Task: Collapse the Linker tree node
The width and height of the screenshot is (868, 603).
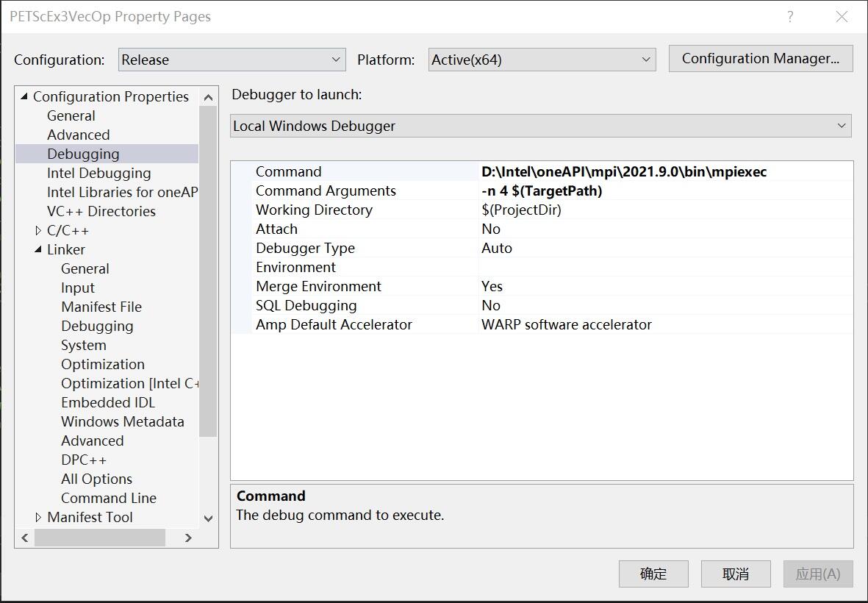Action: [x=38, y=249]
